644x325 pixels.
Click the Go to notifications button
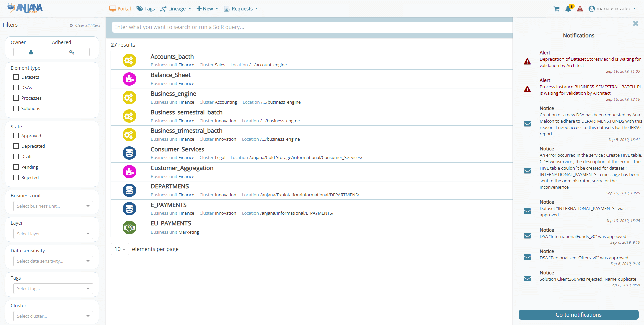click(x=578, y=315)
